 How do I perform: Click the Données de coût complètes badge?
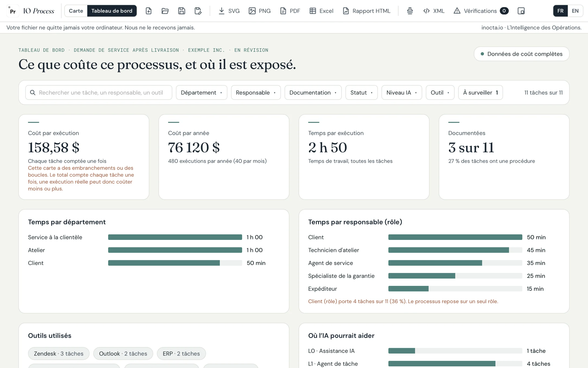point(522,54)
